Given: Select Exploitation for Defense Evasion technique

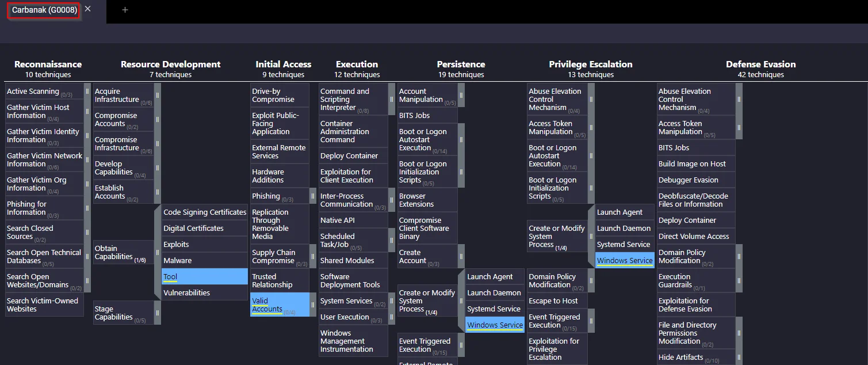Looking at the screenshot, I should tap(696, 305).
